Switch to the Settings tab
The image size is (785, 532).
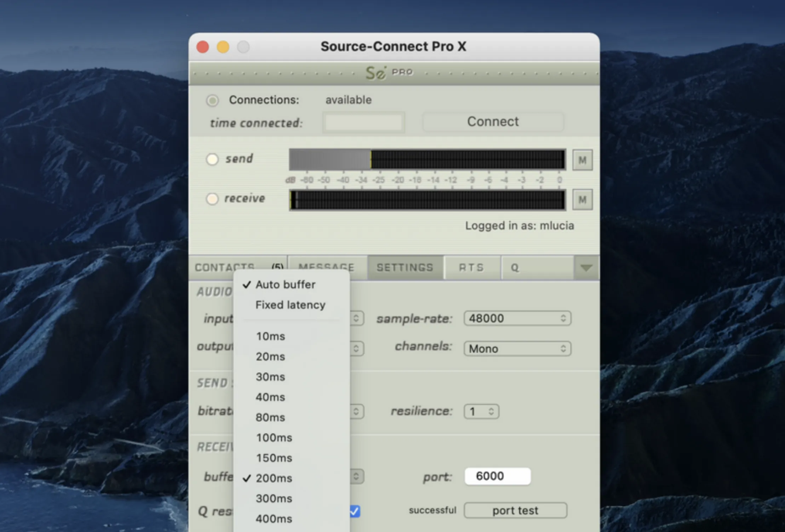click(405, 267)
